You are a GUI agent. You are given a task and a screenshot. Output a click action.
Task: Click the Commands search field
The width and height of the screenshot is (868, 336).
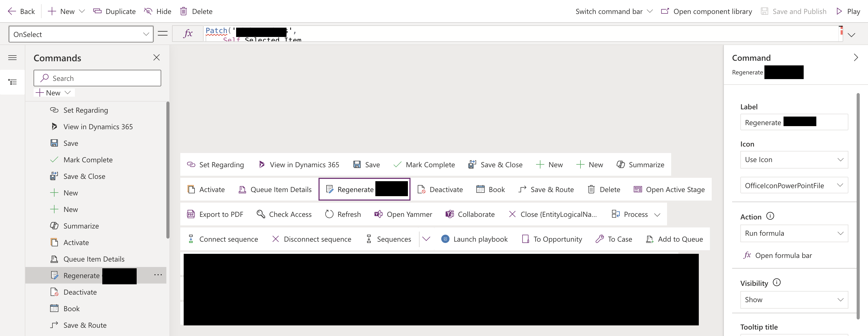pos(97,78)
